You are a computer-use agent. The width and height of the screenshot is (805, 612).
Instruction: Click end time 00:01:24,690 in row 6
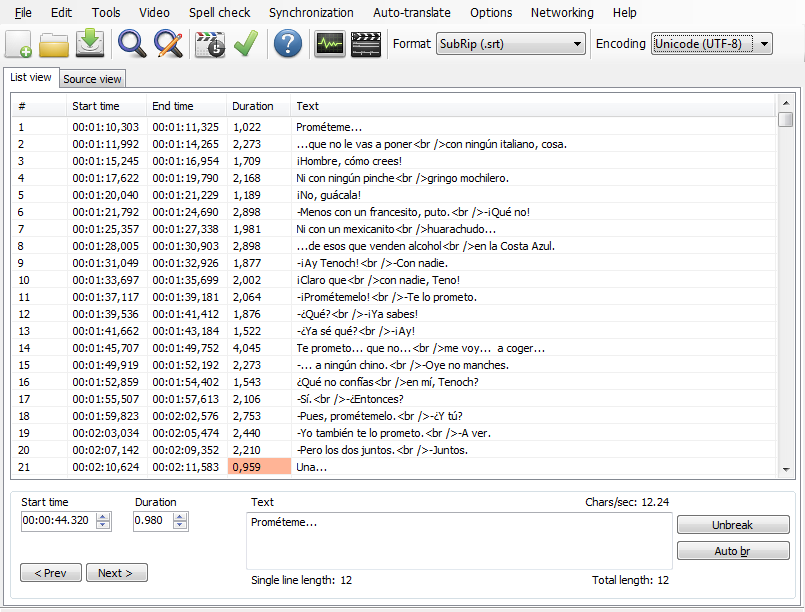pos(186,212)
